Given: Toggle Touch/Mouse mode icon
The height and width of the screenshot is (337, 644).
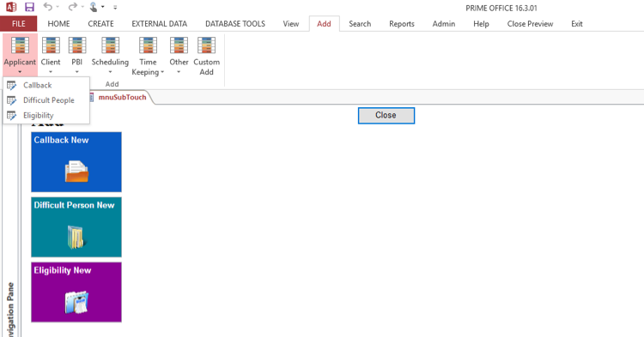Looking at the screenshot, I should tap(94, 7).
